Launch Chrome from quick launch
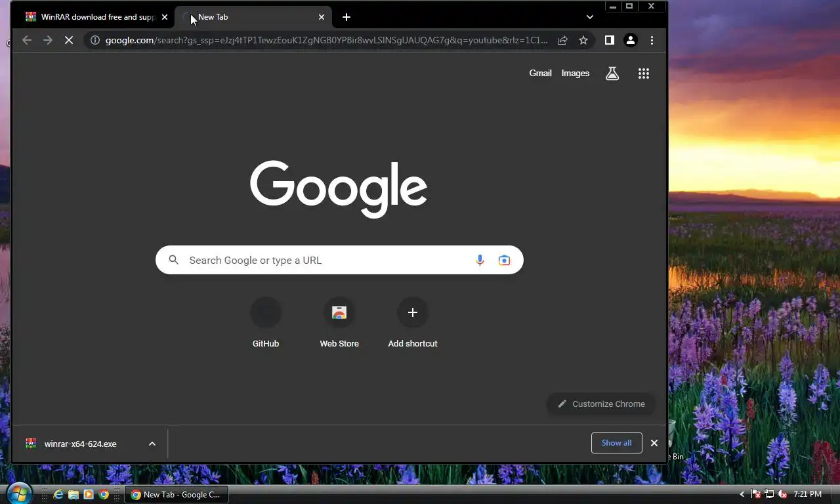Viewport: 840px width, 504px height. [104, 495]
